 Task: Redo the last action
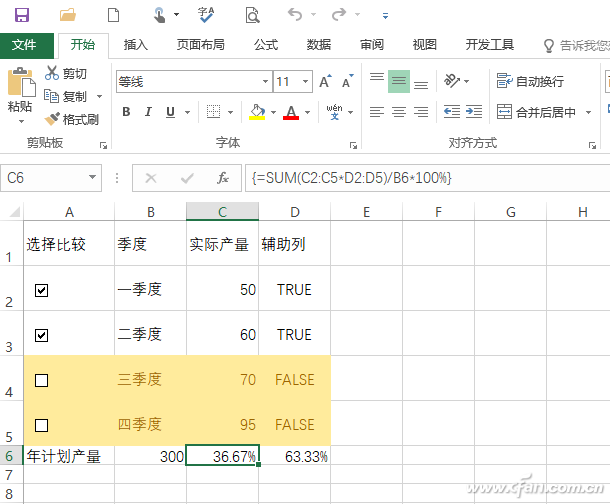(x=339, y=15)
